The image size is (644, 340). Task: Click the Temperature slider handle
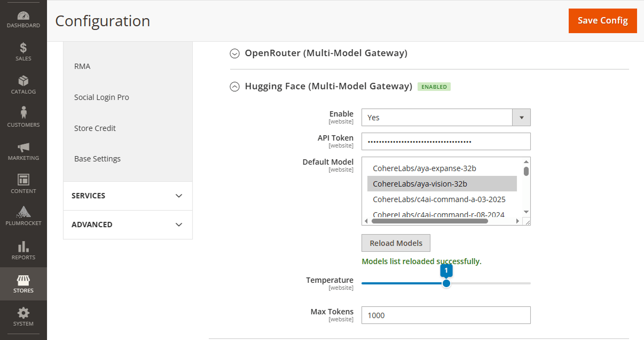(x=446, y=283)
